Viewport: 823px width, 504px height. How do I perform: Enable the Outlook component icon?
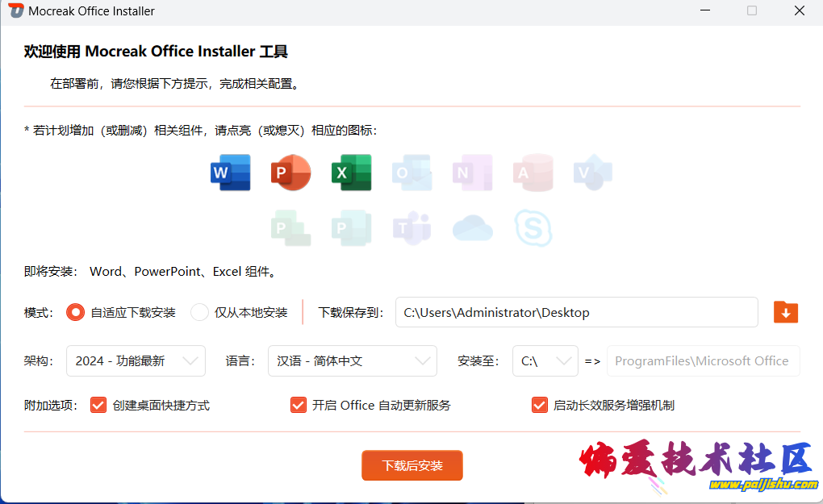tap(411, 173)
